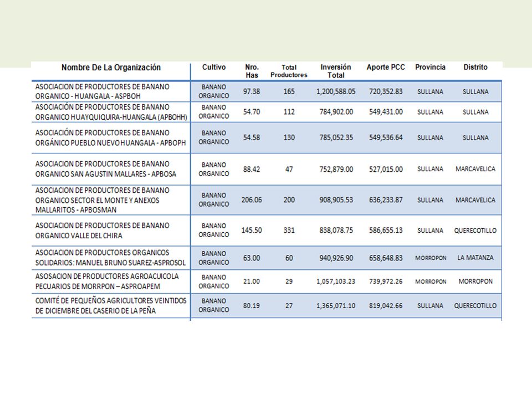The image size is (532, 399).
Task: Click investment total 785,052.35
Action: (336, 138)
